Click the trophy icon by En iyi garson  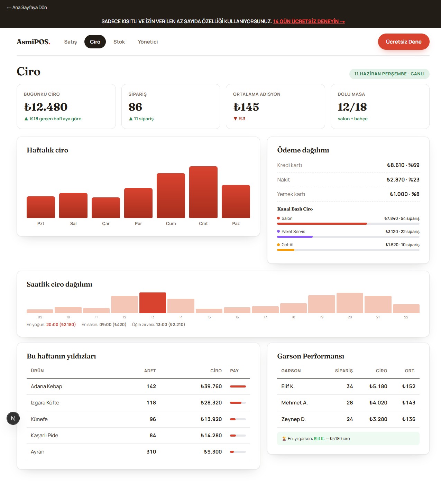click(284, 439)
